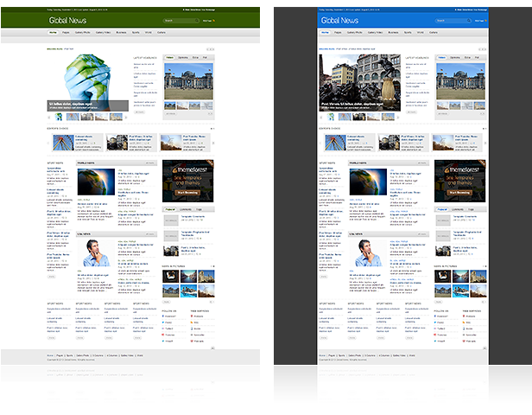The image size is (532, 415).
Task: Click the Facebook icon under Follow Us, green layout
Action: tap(165, 317)
